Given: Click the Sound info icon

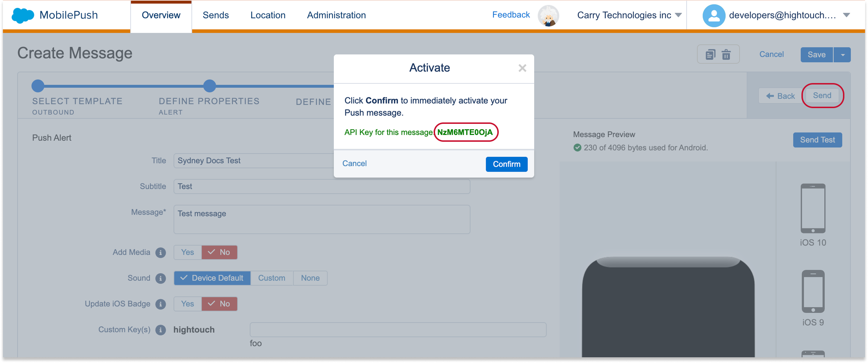Looking at the screenshot, I should (161, 279).
